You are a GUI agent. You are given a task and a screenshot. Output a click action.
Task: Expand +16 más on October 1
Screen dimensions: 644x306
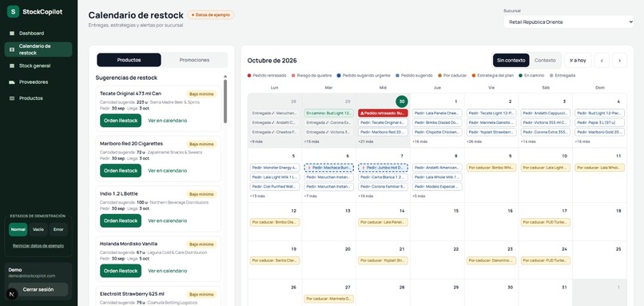tap(419, 141)
